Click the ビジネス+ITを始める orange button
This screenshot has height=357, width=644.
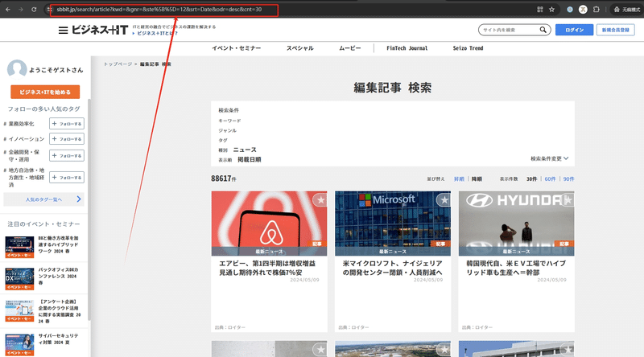[x=45, y=92]
